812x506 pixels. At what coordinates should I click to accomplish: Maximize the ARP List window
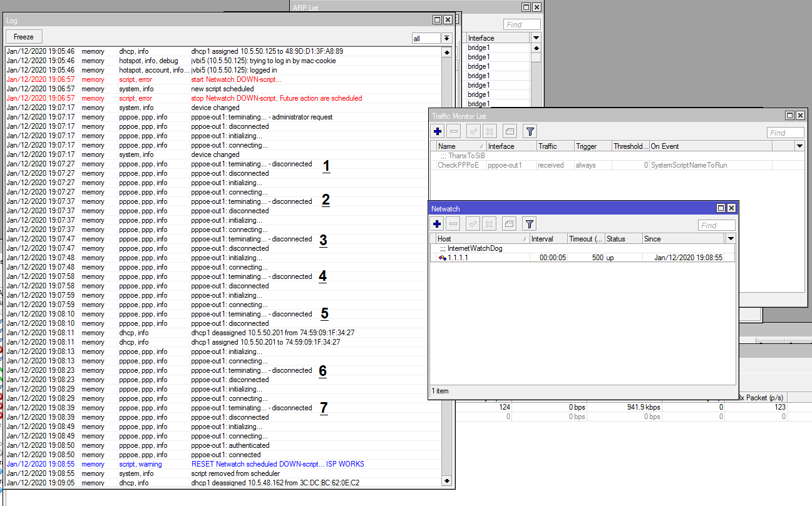[527, 7]
